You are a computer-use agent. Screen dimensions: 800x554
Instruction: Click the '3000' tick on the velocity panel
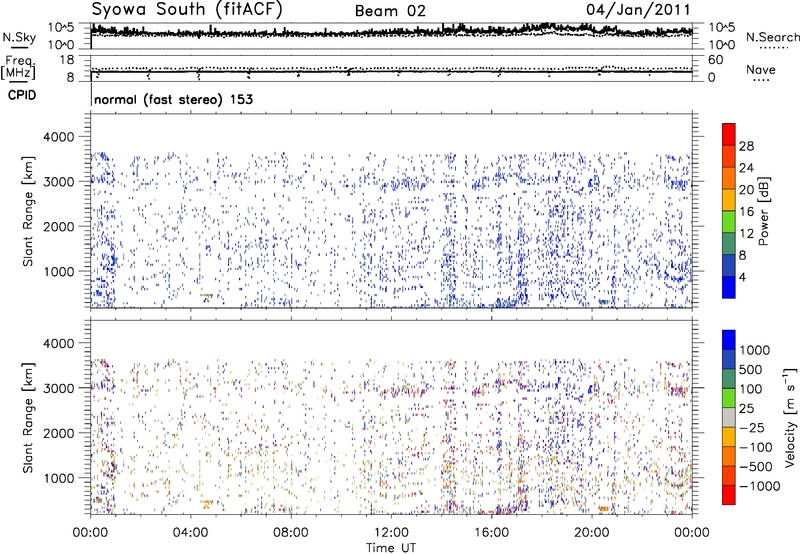pos(59,388)
